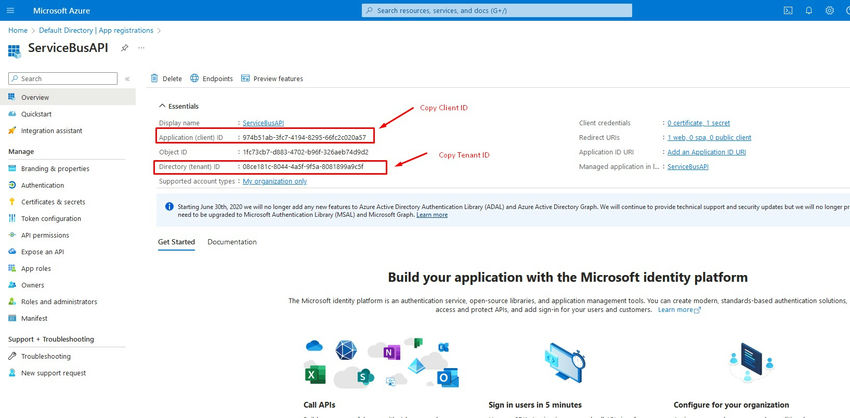Click the sidebar Search field
This screenshot has height=418, width=850.
pos(63,79)
